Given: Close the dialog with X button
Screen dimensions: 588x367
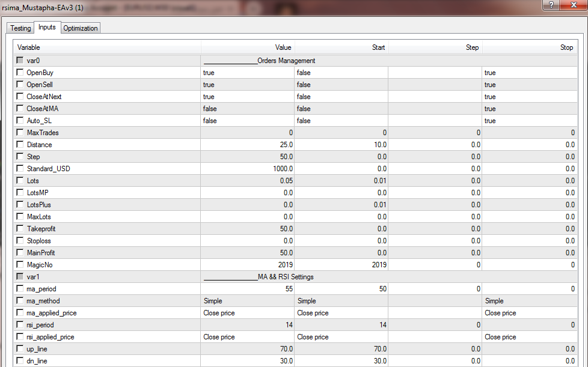Looking at the screenshot, I should pos(574,5).
